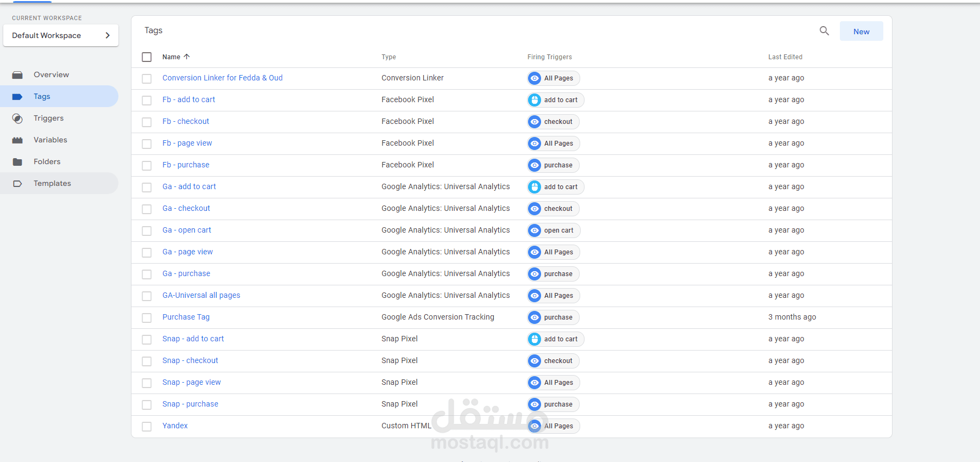The height and width of the screenshot is (462, 980).
Task: Click the trigger icon on Snap - page view row
Action: [535, 383]
